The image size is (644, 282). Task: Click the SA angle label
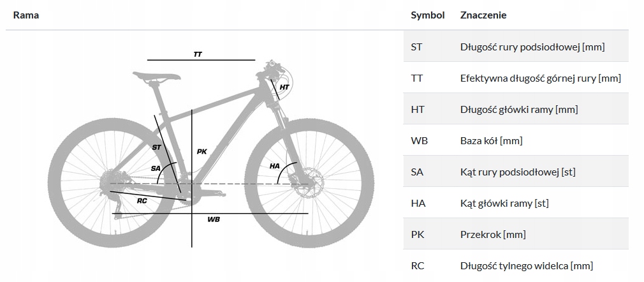pyautogui.click(x=156, y=168)
